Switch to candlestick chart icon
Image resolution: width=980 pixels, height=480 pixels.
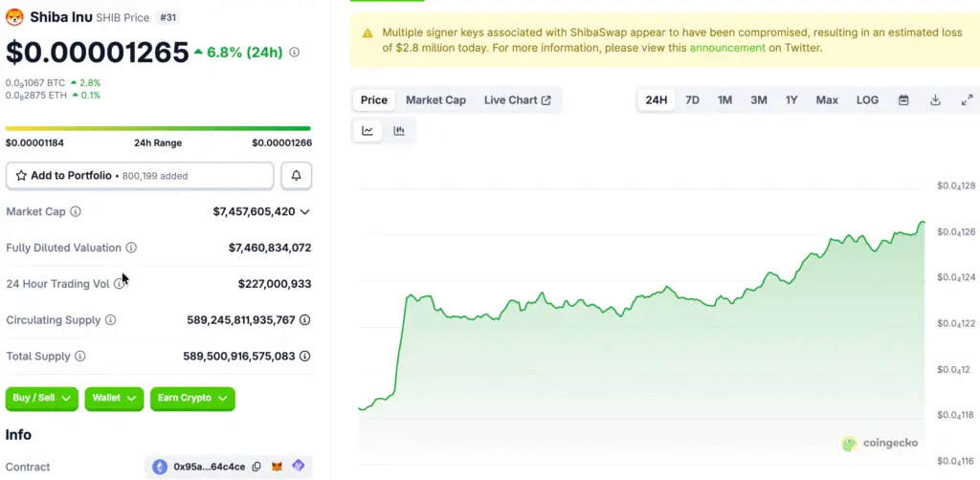coord(399,131)
